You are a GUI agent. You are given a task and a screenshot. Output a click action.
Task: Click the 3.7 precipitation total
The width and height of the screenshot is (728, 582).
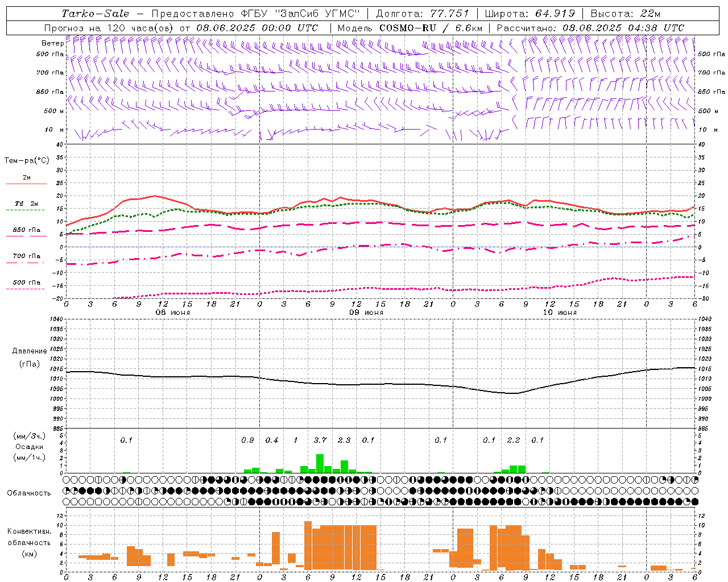[x=320, y=440]
